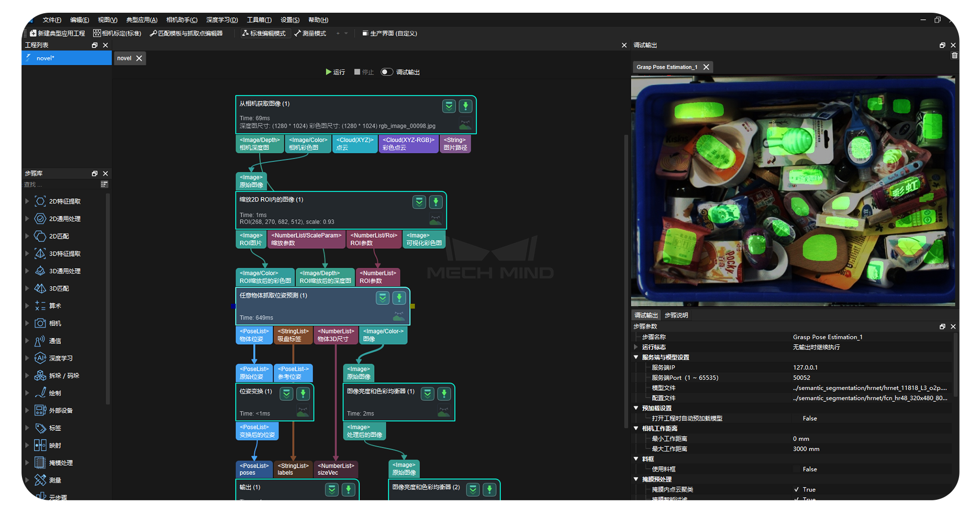The height and width of the screenshot is (511, 980).
Task: Click the 相机 camera icon in step library
Action: [x=40, y=323]
